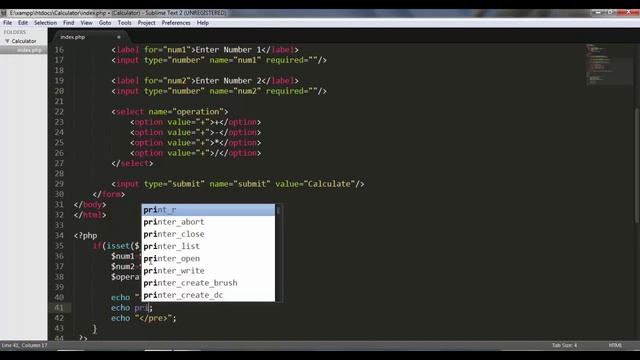Choose print_r from autocomplete list
Viewport: 640px width, 360px height.
[208, 210]
